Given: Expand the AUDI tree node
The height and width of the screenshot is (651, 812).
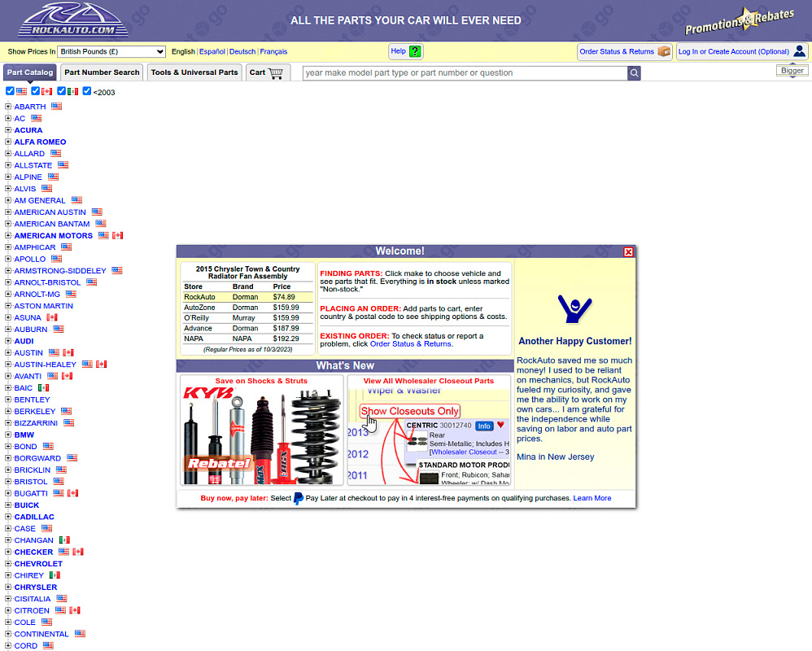Looking at the screenshot, I should click(x=8, y=341).
